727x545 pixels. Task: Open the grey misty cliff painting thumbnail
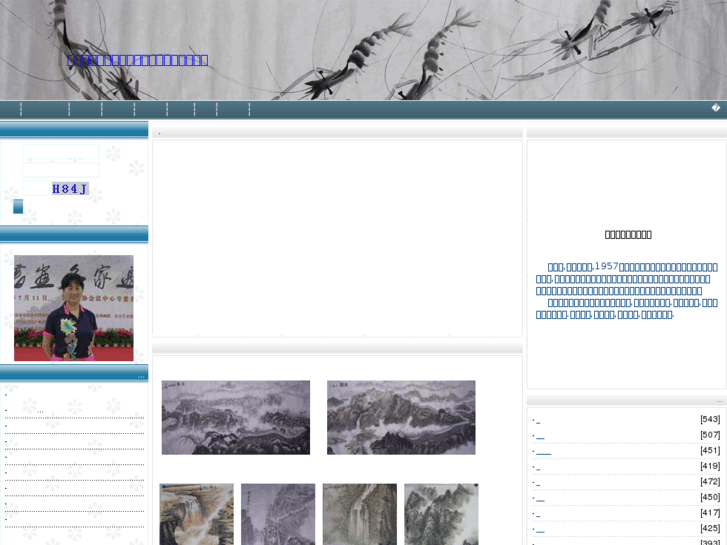tap(278, 514)
